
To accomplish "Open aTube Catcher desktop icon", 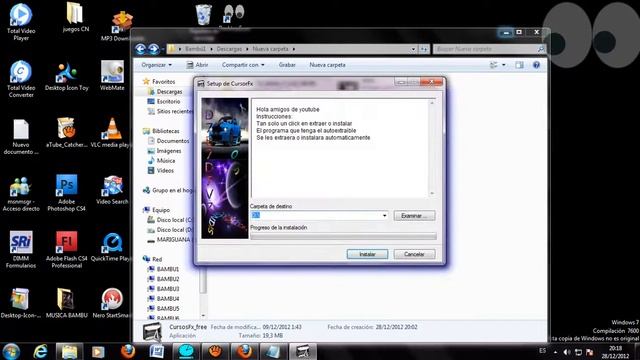I will [67, 132].
